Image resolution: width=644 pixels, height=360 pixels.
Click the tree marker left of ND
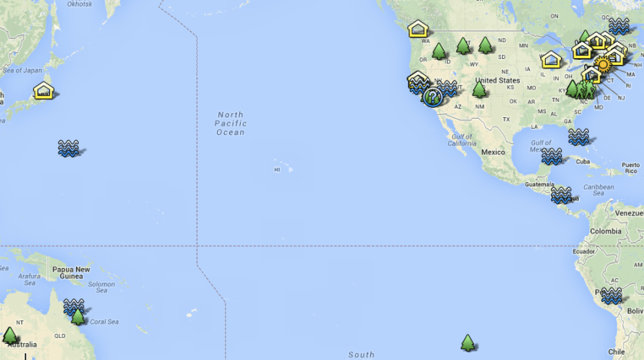click(485, 44)
